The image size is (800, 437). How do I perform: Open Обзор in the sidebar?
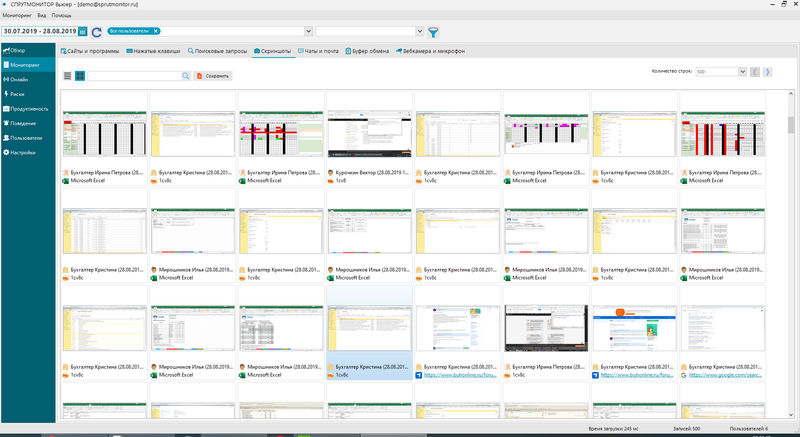(x=28, y=50)
